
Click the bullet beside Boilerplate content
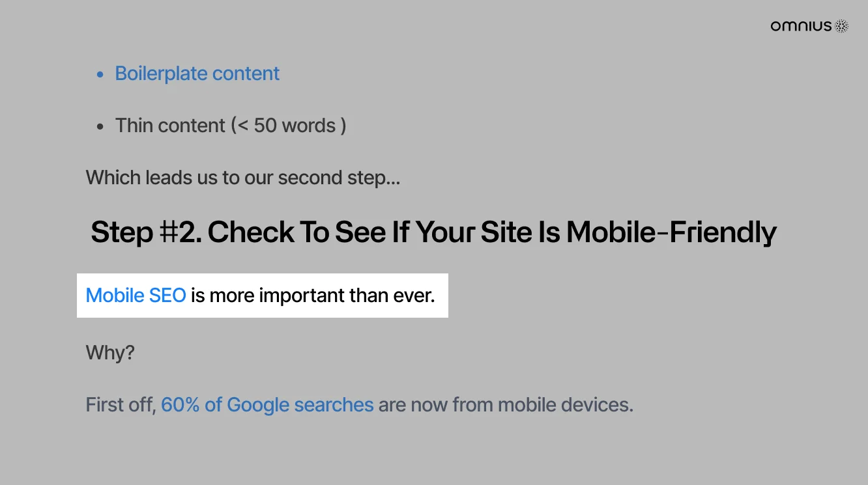pyautogui.click(x=100, y=75)
